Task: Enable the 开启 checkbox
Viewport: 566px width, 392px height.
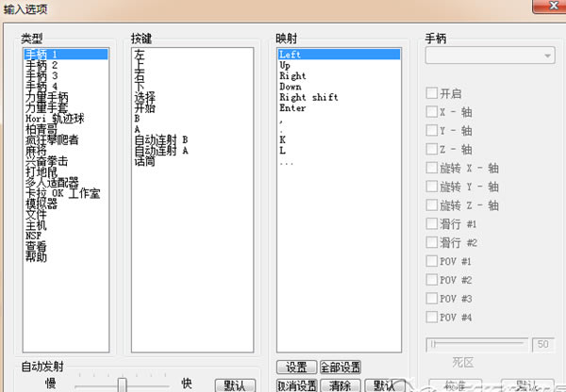Action: pyautogui.click(x=433, y=94)
